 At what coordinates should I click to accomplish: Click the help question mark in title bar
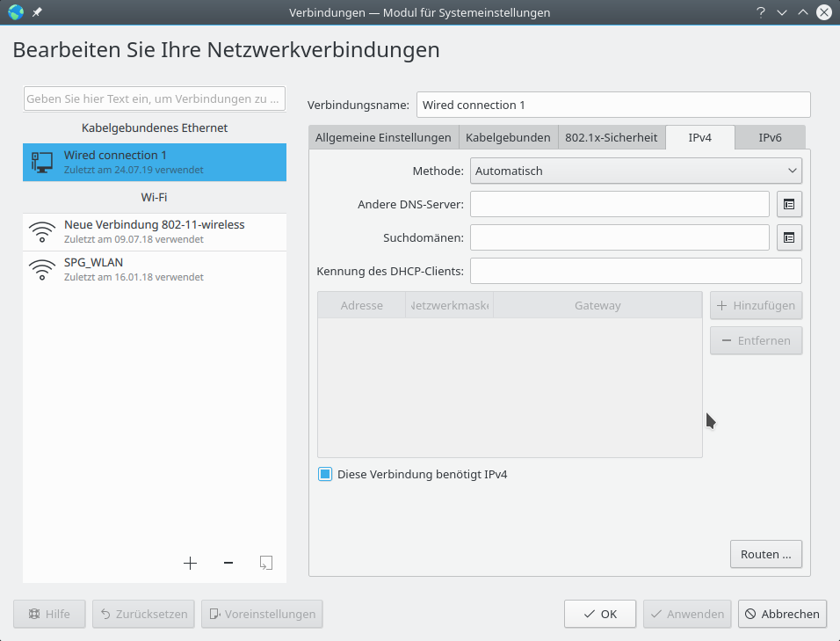coord(760,12)
